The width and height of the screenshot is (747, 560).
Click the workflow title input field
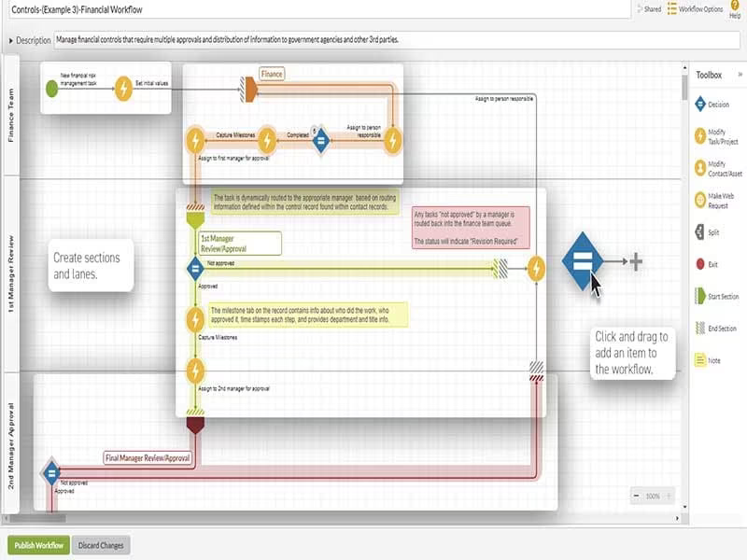[x=318, y=9]
